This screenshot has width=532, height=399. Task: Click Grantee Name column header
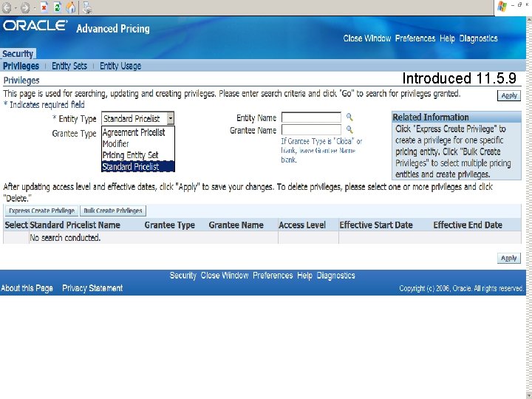pos(236,225)
